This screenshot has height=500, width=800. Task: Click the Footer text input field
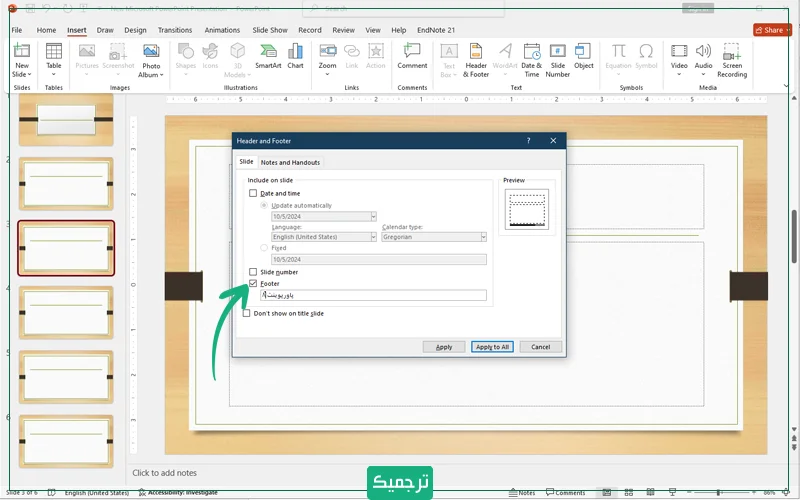pos(373,295)
